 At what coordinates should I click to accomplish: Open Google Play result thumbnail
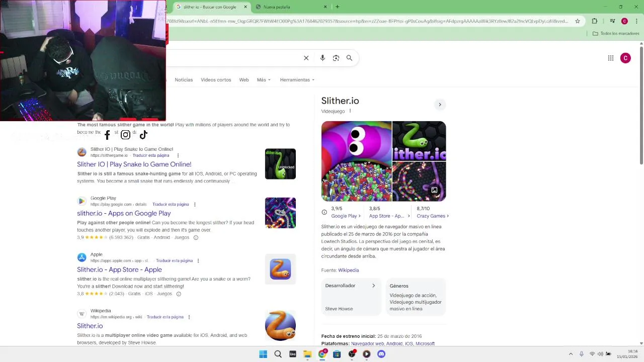[x=280, y=213]
